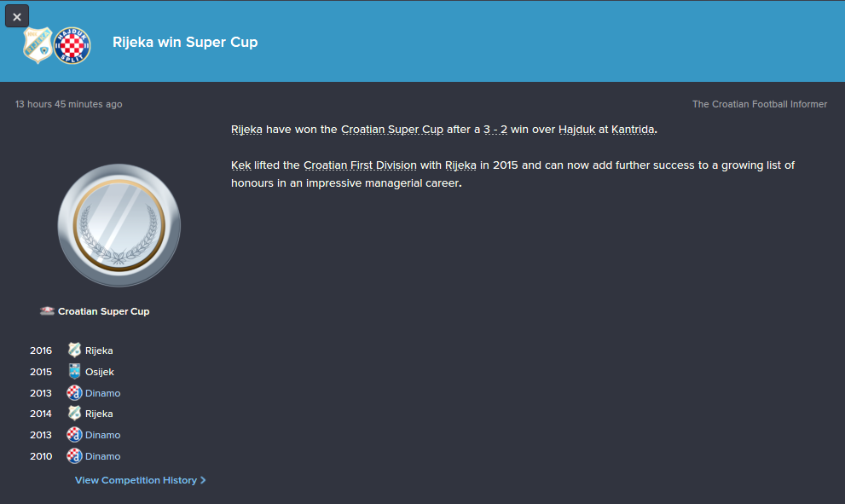This screenshot has width=845, height=504.
Task: Expand the View Competition History chevron arrow
Action: (x=203, y=480)
